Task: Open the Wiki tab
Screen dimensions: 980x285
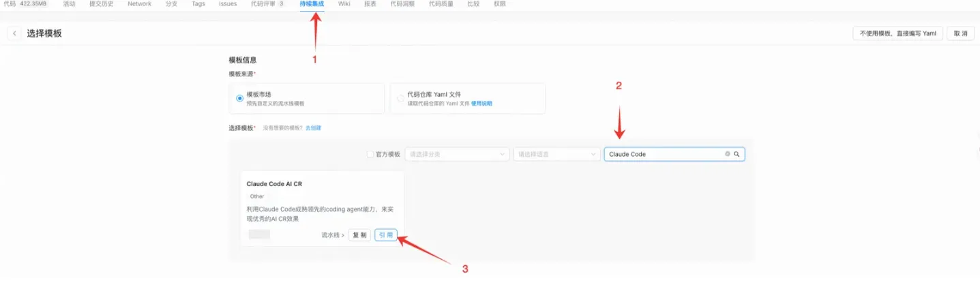Action: click(344, 4)
